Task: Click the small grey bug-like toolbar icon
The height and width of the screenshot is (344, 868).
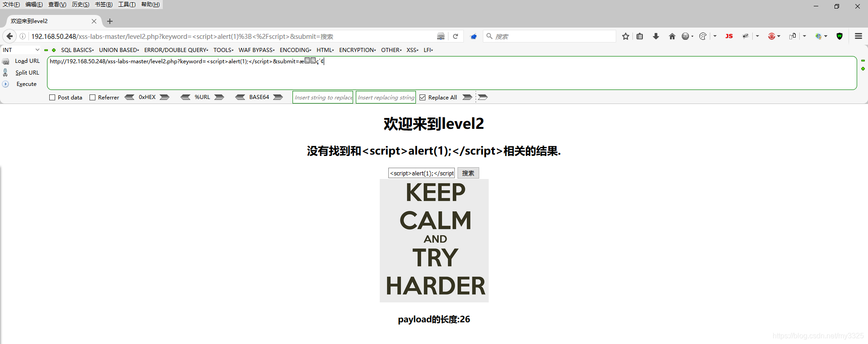Action: (745, 36)
